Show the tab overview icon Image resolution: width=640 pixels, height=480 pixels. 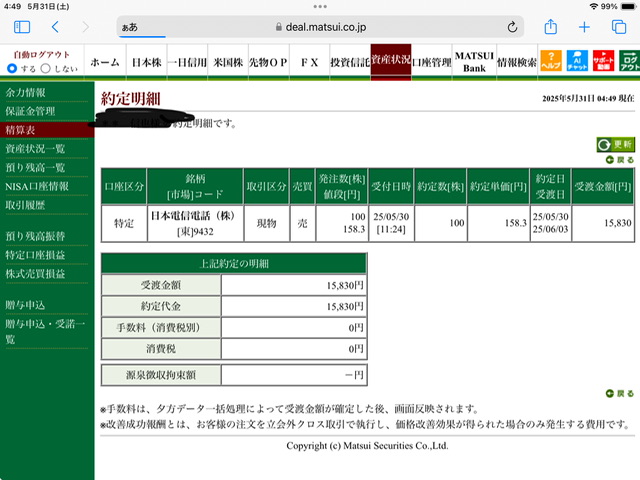pos(619,27)
